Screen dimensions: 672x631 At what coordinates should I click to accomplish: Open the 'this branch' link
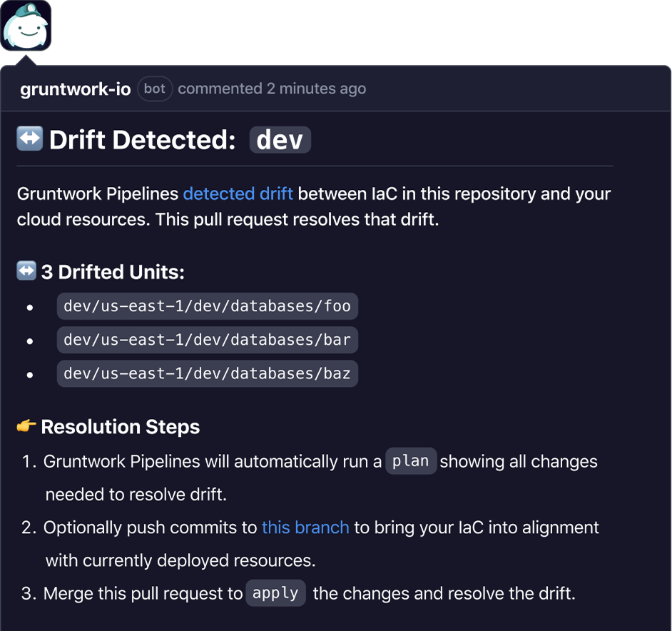click(x=305, y=527)
